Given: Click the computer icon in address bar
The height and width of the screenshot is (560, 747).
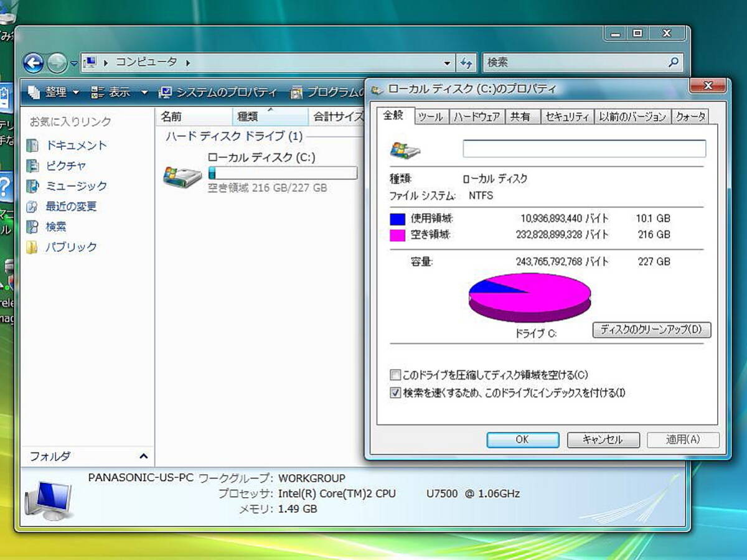Looking at the screenshot, I should [90, 62].
